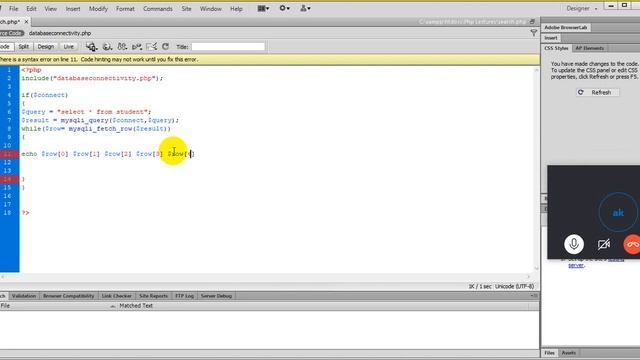The image size is (640, 360).
Task: Open the Window menu
Action: pos(210,9)
